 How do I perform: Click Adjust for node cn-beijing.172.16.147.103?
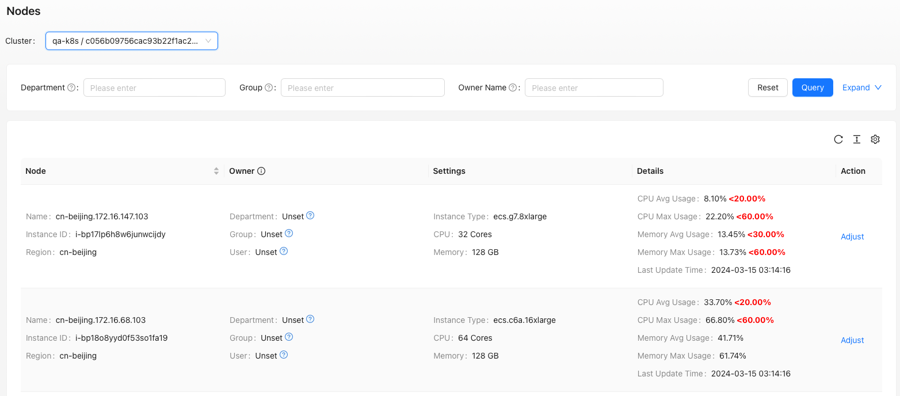click(x=852, y=236)
